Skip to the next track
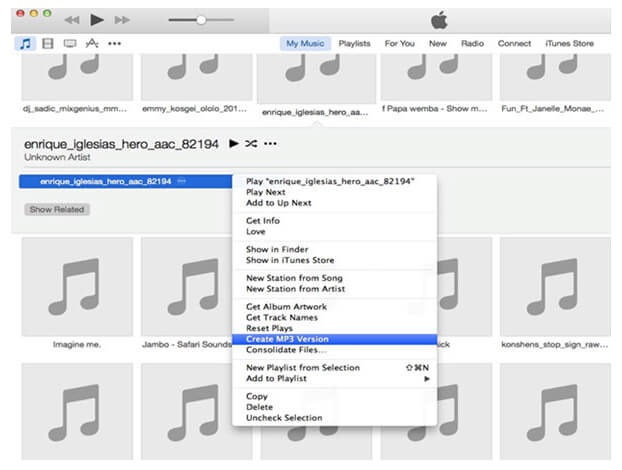Image resolution: width=622 pixels, height=470 pixels. point(122,20)
